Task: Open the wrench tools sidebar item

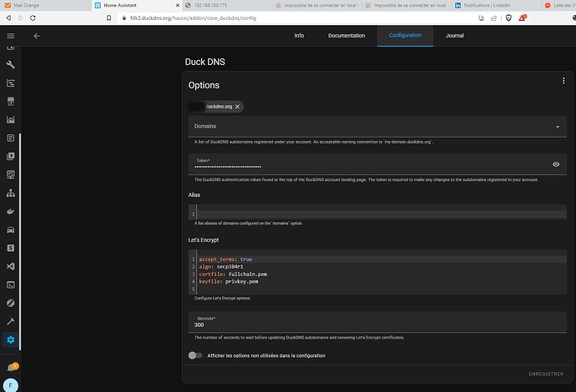Action: point(11,64)
